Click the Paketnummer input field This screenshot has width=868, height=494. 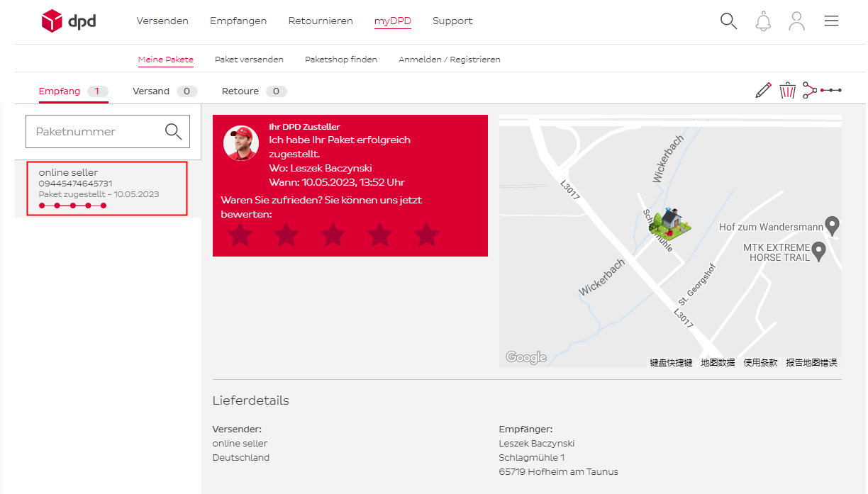[x=96, y=132]
